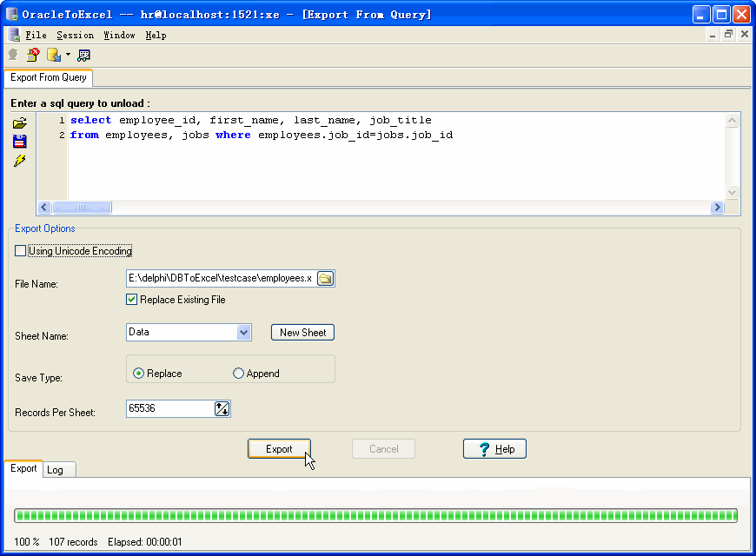Click the application icon in menu bar

(x=14, y=35)
